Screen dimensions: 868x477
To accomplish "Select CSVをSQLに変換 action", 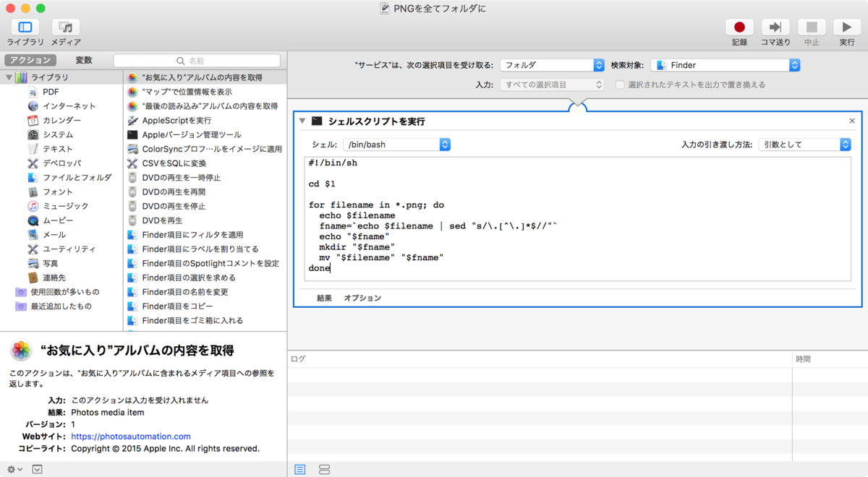I will coord(205,163).
